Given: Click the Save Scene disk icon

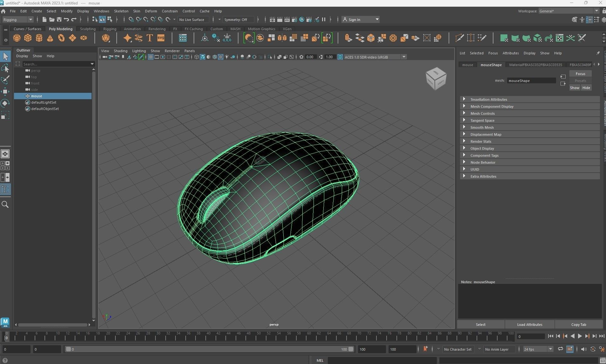Looking at the screenshot, I should pyautogui.click(x=59, y=20).
